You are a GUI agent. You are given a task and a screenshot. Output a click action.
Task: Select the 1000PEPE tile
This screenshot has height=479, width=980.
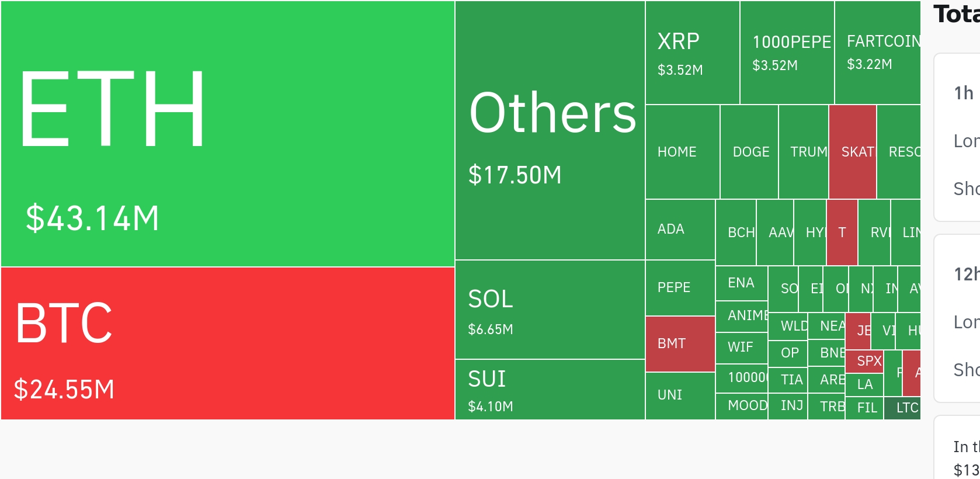(787, 53)
